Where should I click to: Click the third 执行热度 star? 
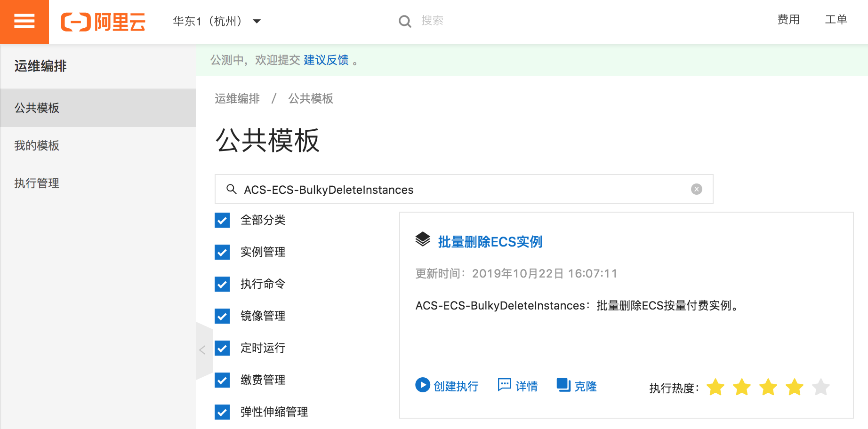(x=768, y=387)
